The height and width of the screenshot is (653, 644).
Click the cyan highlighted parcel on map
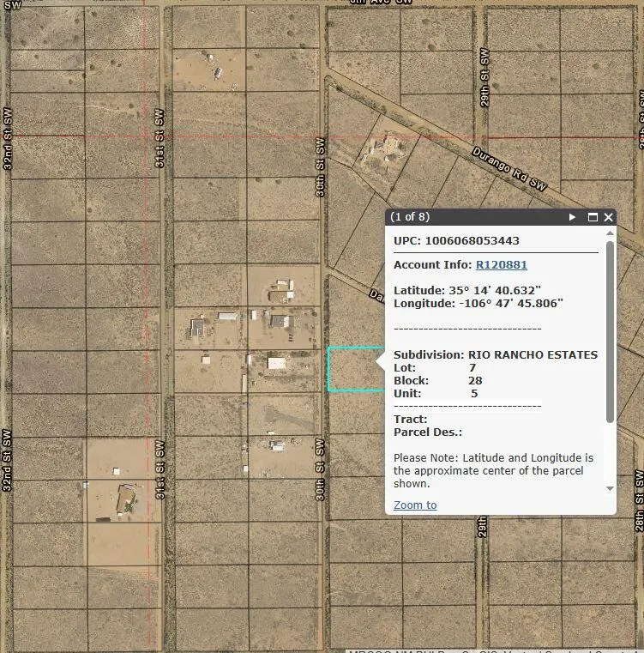click(353, 370)
